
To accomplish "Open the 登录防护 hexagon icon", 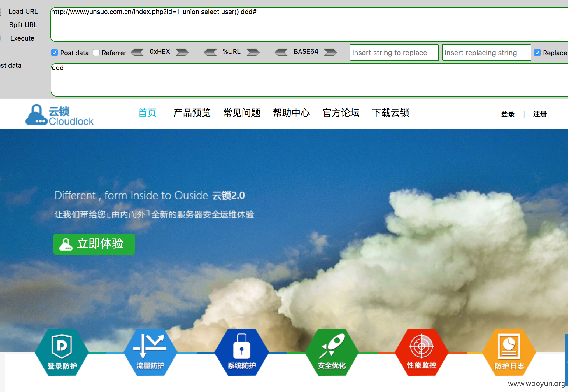I will click(x=62, y=352).
